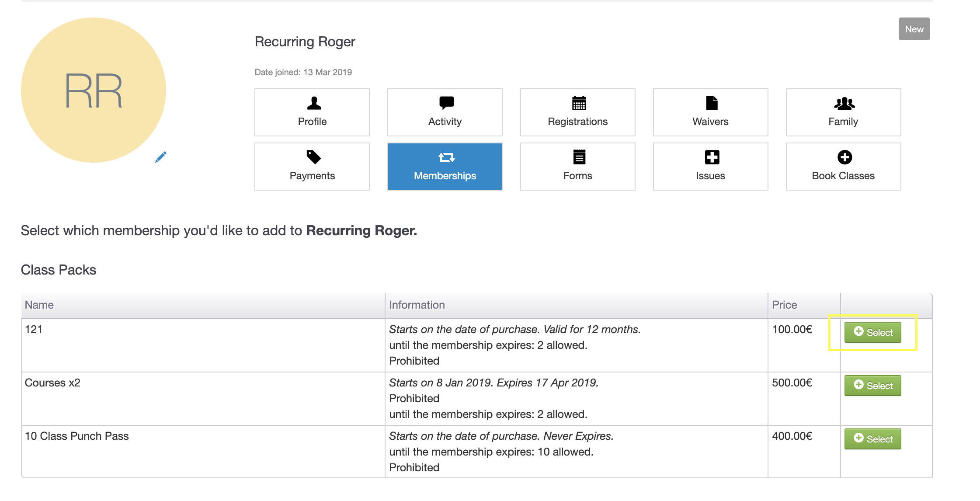
Task: Click the RR avatar circle
Action: pyautogui.click(x=94, y=90)
